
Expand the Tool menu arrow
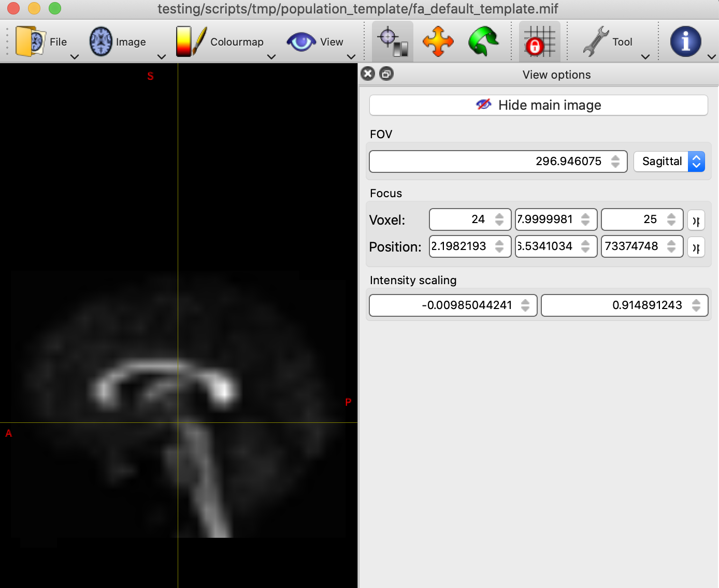(645, 57)
